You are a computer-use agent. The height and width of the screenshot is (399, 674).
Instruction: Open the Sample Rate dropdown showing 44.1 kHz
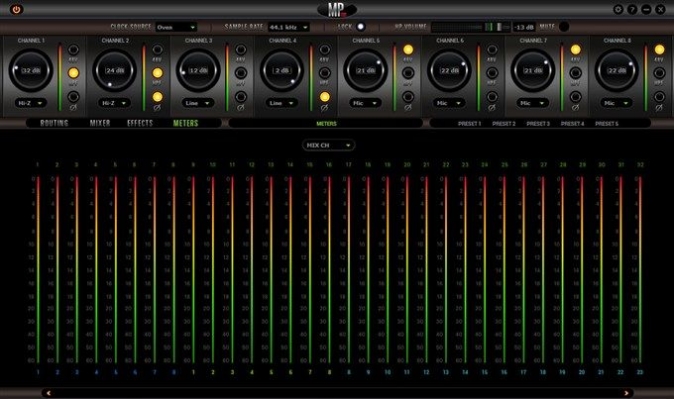(288, 27)
